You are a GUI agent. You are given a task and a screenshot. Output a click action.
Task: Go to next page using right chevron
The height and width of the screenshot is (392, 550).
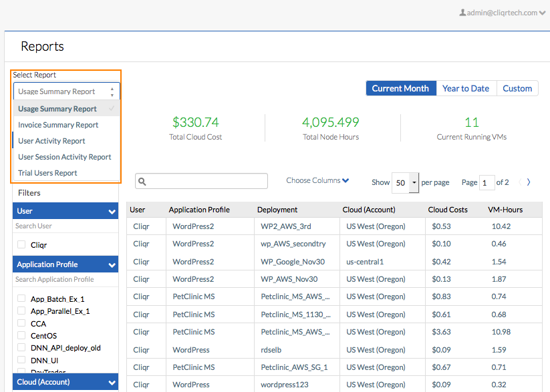pos(529,182)
